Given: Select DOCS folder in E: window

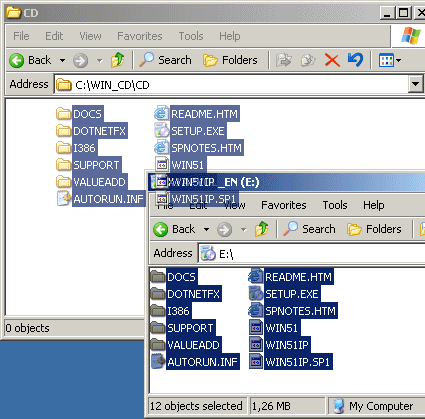Looking at the screenshot, I should 174,277.
